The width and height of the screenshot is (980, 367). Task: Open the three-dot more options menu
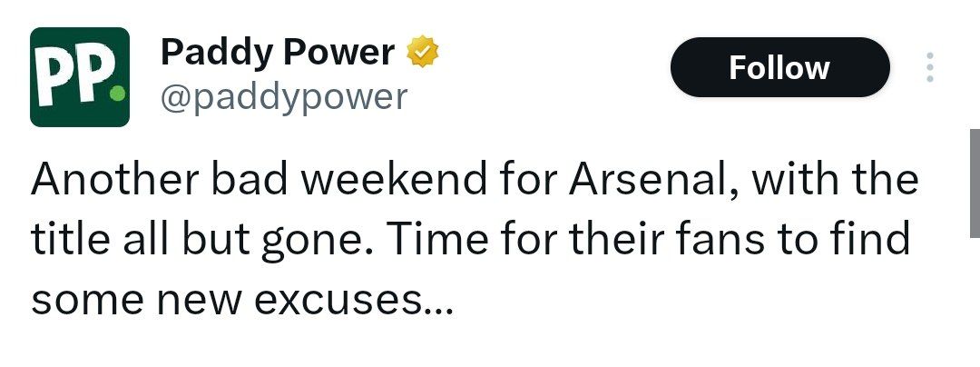pyautogui.click(x=928, y=68)
